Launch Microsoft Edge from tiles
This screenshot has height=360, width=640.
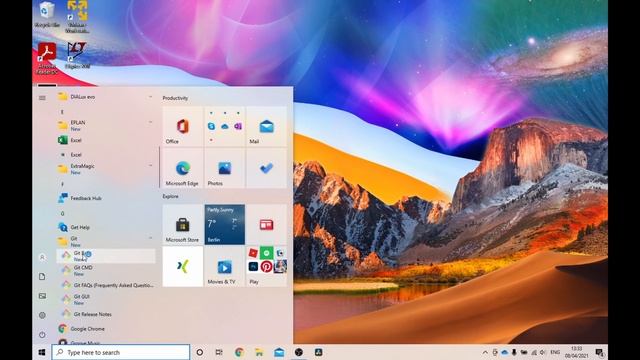(182, 168)
